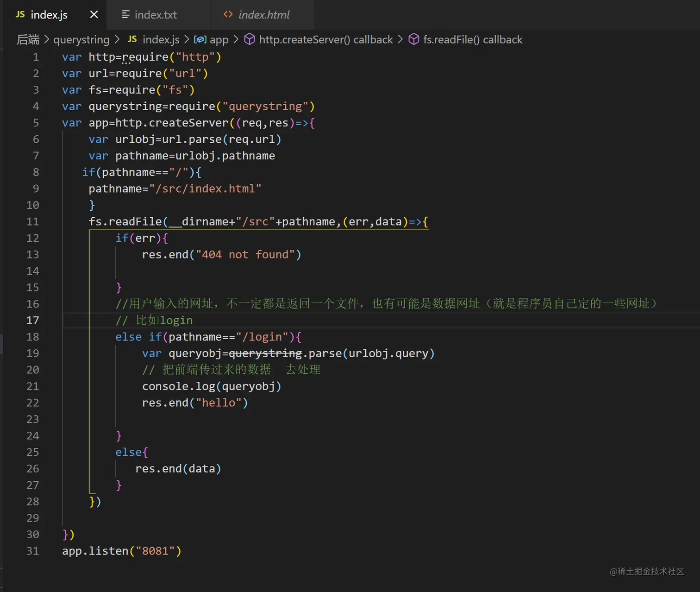Click line number 25 in the gutter

pyautogui.click(x=32, y=452)
